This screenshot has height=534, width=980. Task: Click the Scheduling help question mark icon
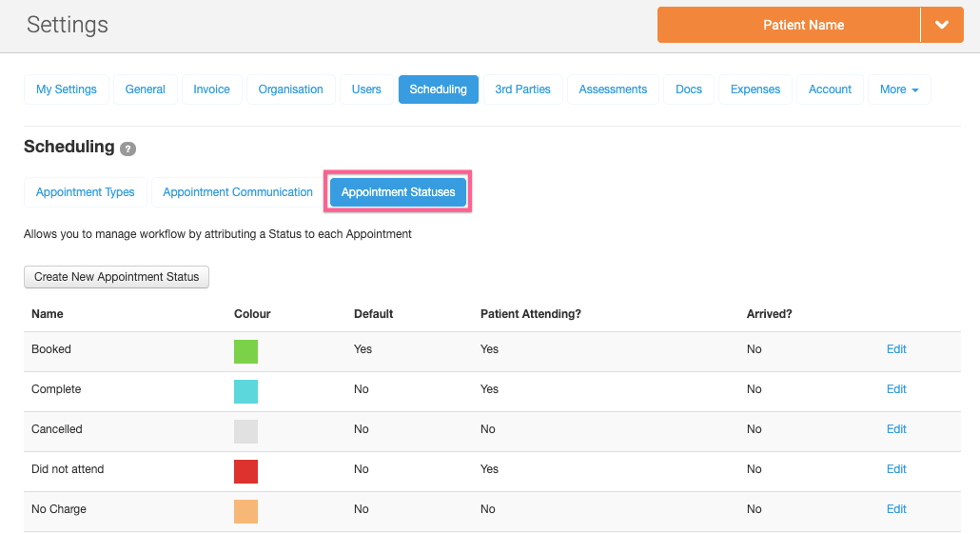pyautogui.click(x=128, y=148)
